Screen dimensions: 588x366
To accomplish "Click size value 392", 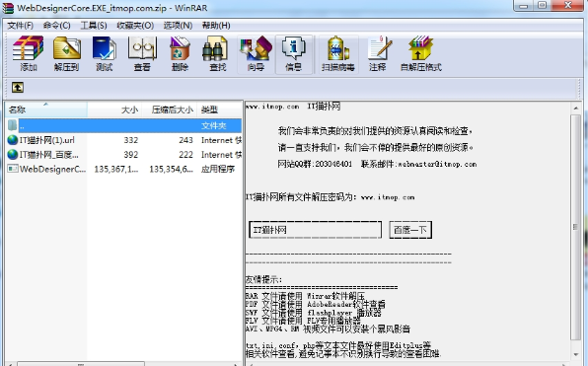I will (x=131, y=155).
